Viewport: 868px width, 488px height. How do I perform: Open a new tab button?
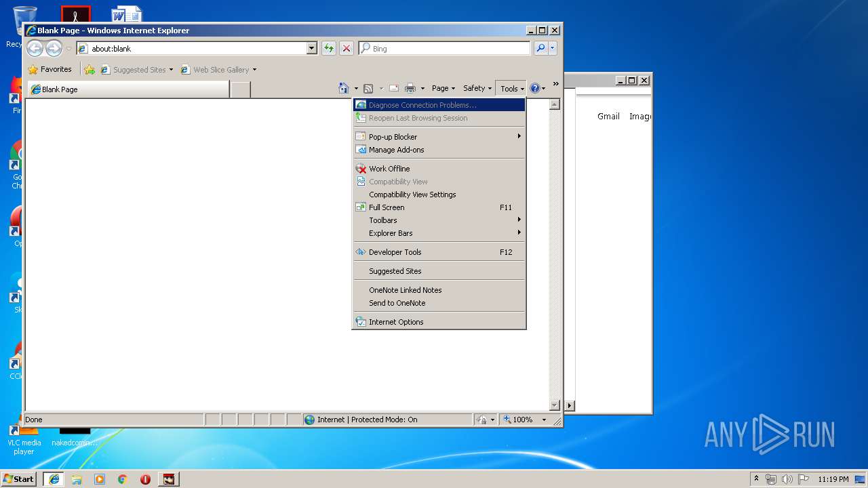click(x=240, y=89)
